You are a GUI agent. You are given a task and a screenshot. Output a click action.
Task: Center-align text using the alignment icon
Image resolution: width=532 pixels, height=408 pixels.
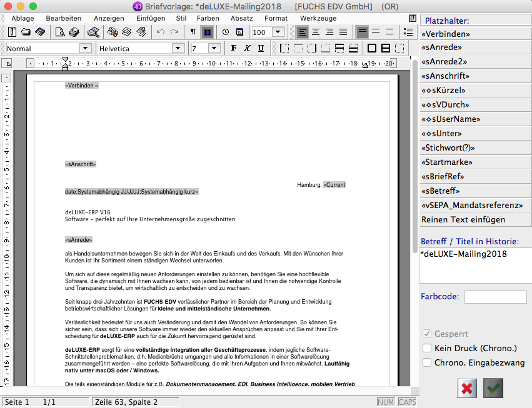click(316, 32)
